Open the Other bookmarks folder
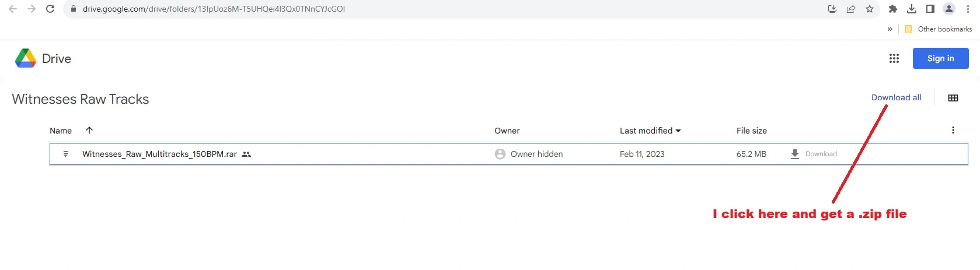Image resolution: width=980 pixels, height=270 pixels. coord(939,29)
